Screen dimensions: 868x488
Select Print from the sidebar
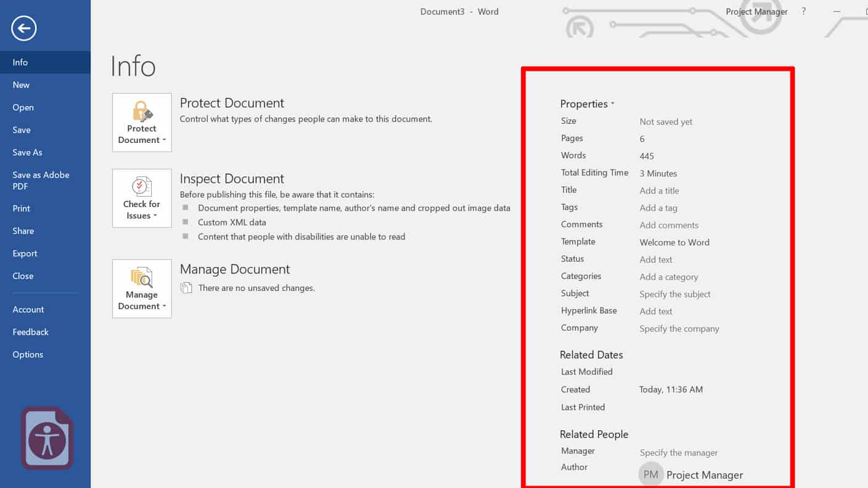point(20,208)
